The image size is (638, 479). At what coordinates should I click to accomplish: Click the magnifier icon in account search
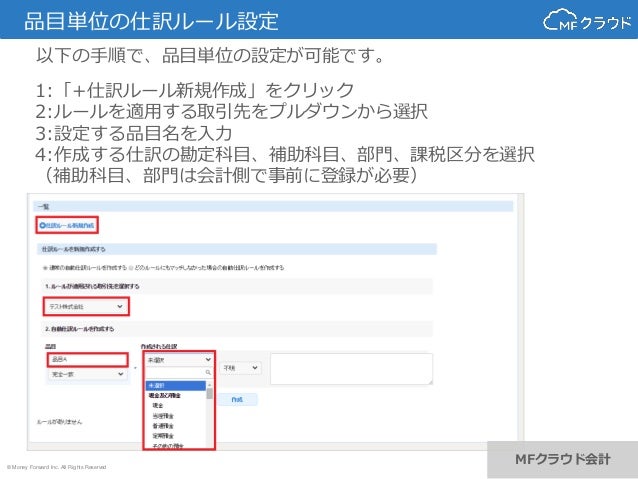(x=208, y=372)
